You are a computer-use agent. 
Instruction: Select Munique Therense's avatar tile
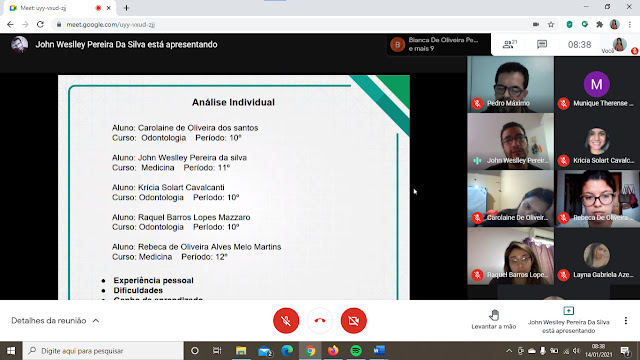[x=597, y=84]
